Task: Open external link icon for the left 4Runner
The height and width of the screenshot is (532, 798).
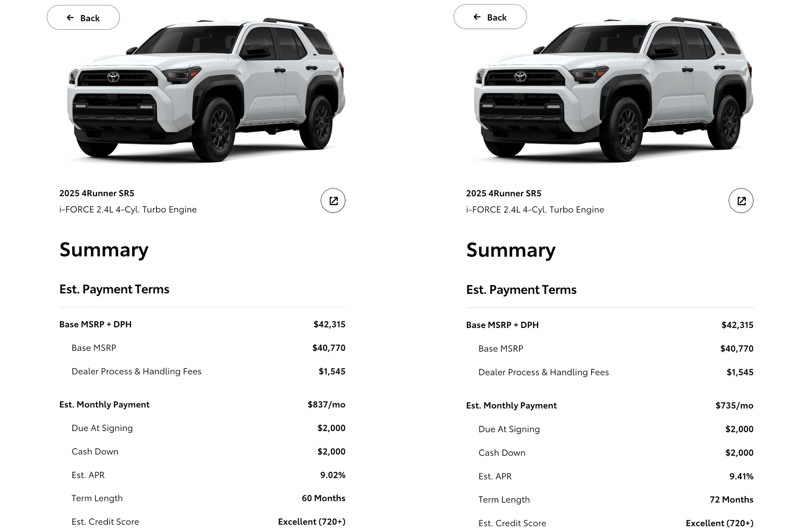Action: (x=333, y=201)
